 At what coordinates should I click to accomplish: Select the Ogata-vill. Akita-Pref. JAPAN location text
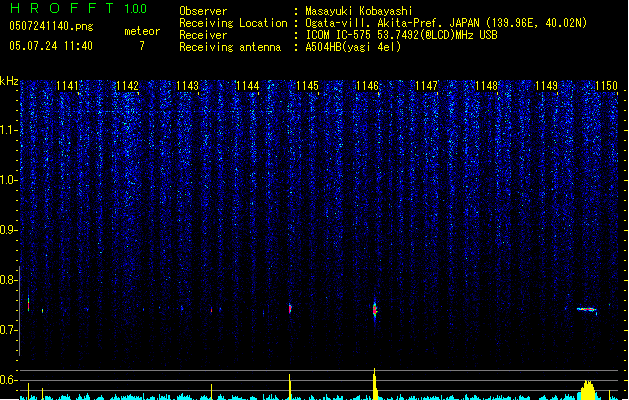[446, 23]
